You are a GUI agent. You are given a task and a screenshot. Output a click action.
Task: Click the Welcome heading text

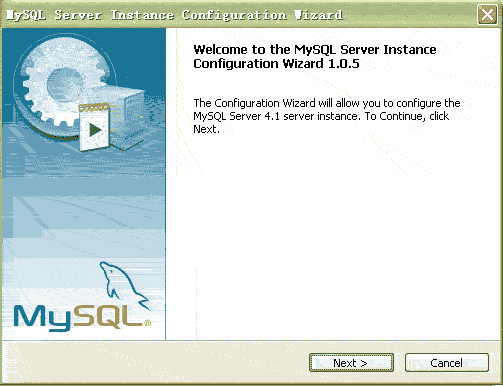click(315, 56)
